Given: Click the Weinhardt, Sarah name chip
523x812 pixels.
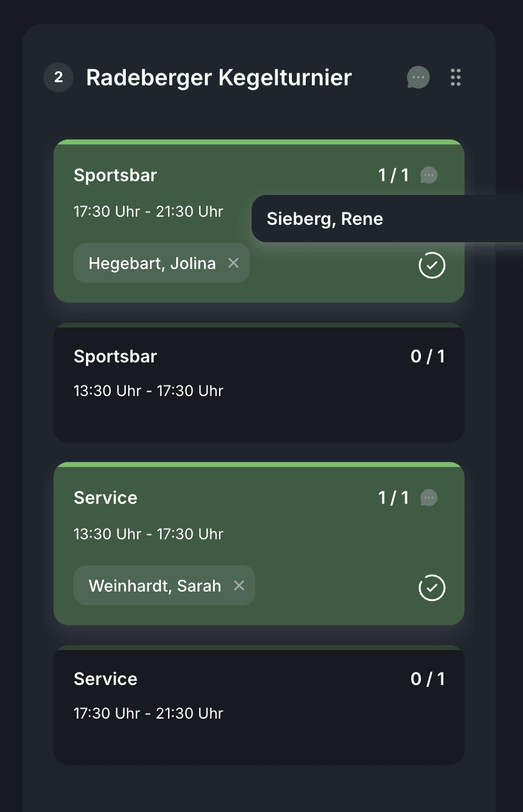Looking at the screenshot, I should [x=155, y=586].
